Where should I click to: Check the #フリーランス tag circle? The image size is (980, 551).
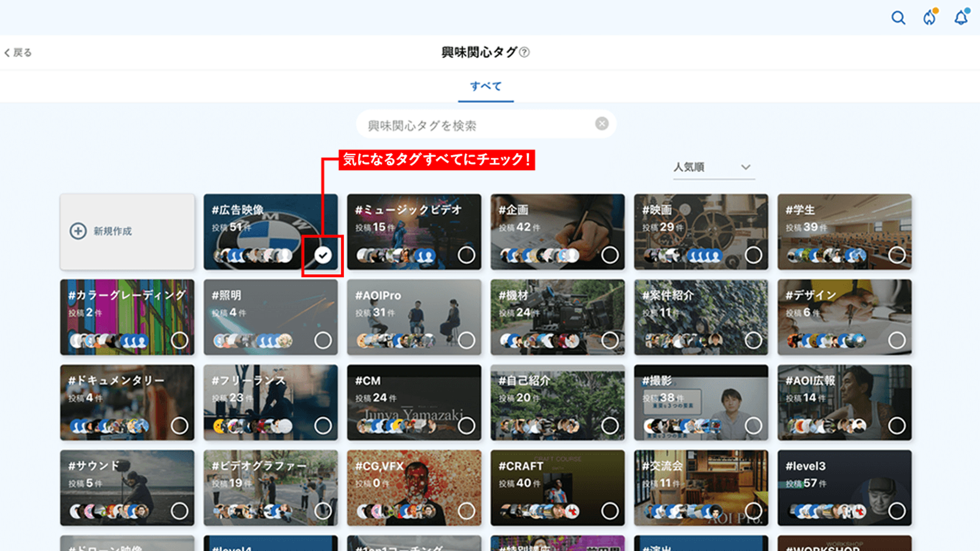pyautogui.click(x=323, y=426)
